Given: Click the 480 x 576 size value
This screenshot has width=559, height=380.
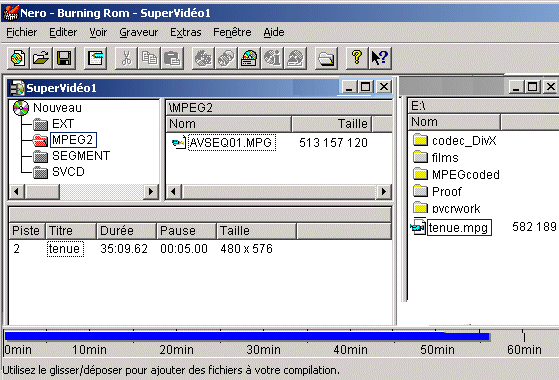Looking at the screenshot, I should pyautogui.click(x=246, y=249).
